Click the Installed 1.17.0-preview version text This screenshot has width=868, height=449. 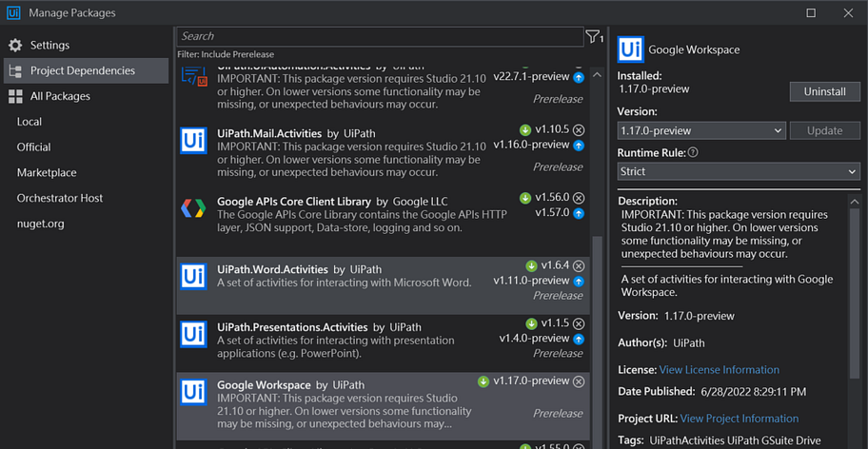click(x=654, y=88)
